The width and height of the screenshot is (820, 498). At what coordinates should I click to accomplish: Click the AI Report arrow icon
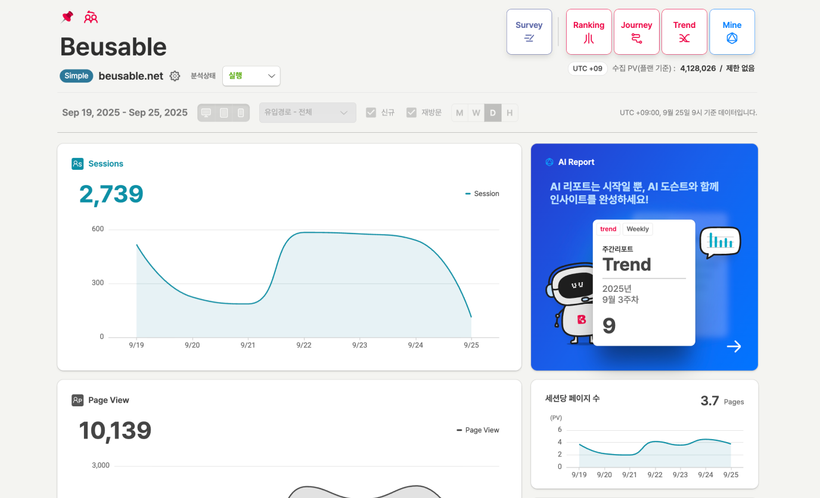[734, 346]
